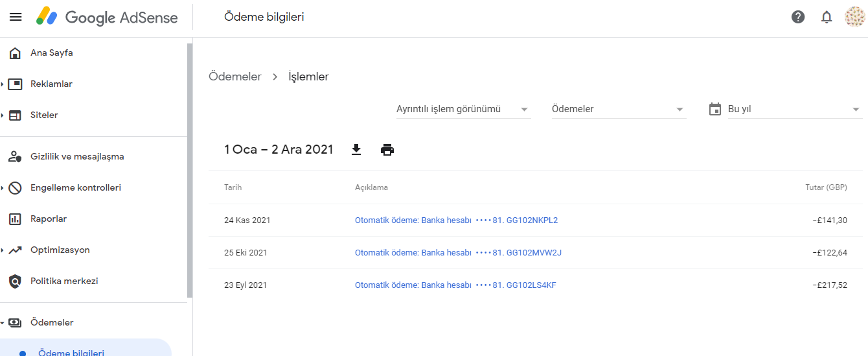This screenshot has height=356, width=868.
Task: Click the Google AdSense logo
Action: click(x=107, y=18)
